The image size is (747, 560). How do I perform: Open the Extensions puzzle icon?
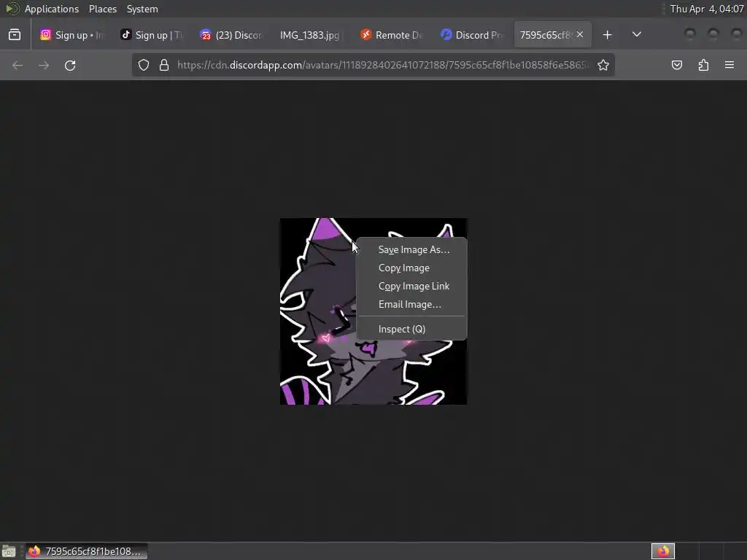703,65
